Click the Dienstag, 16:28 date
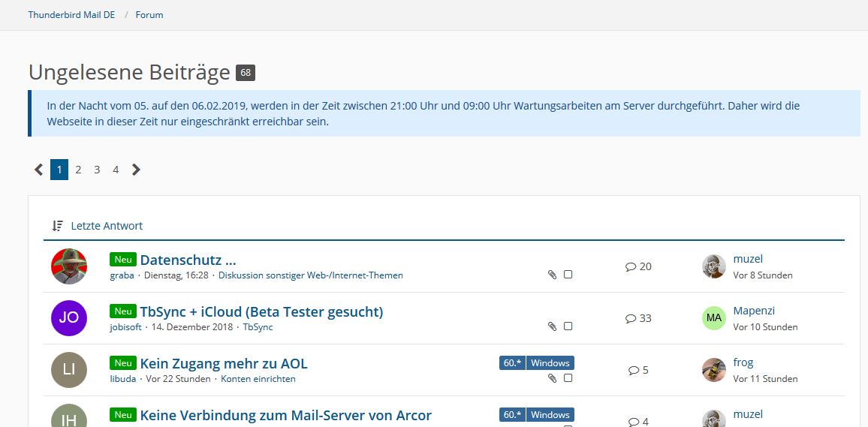Viewport: 868px width, 427px height. click(176, 275)
